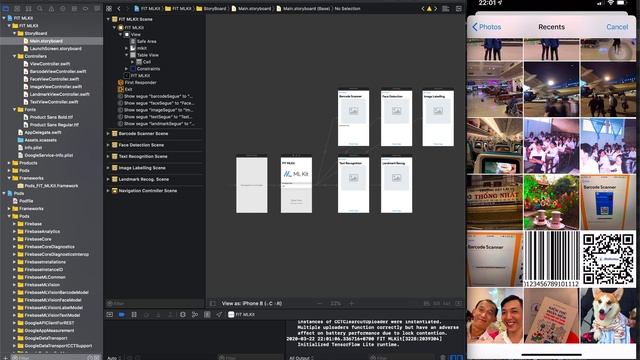The image size is (640, 360).
Task: Click Debug View Hierarchy icon
Action: pyautogui.click(x=183, y=314)
